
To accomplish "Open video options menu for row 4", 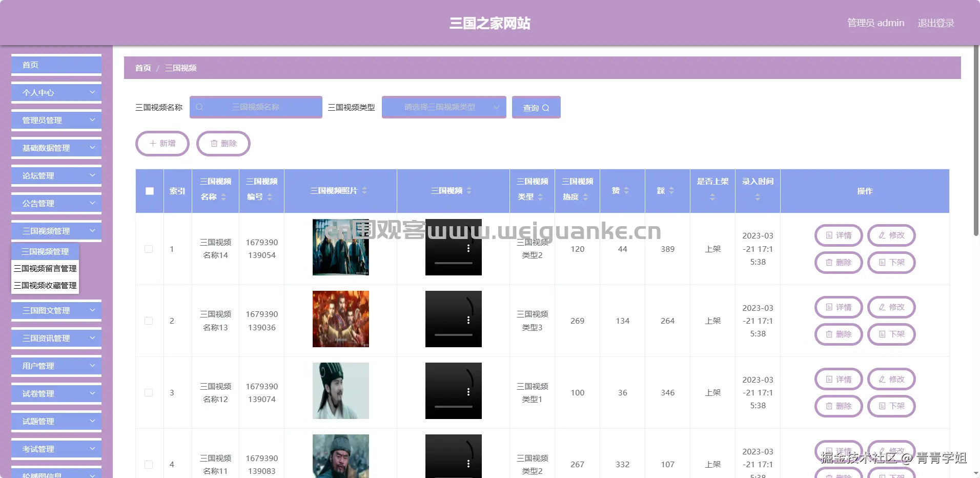I will [x=468, y=464].
